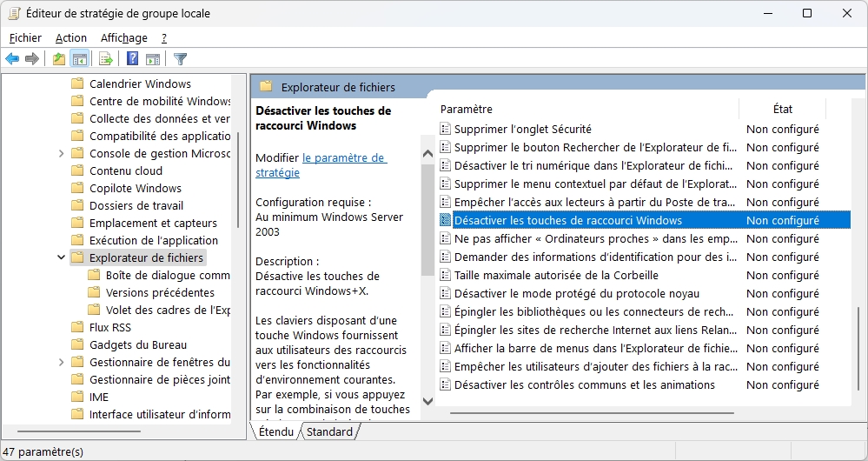Select Demander des informations d'identification setting
868x461 pixels.
(x=596, y=257)
